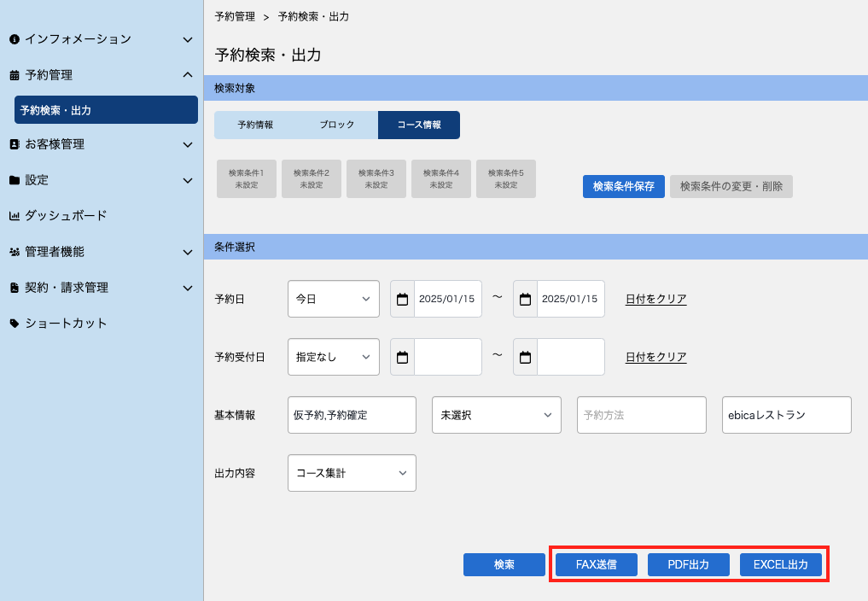
Task: Open the 未選択 dropdown
Action: [x=497, y=415]
